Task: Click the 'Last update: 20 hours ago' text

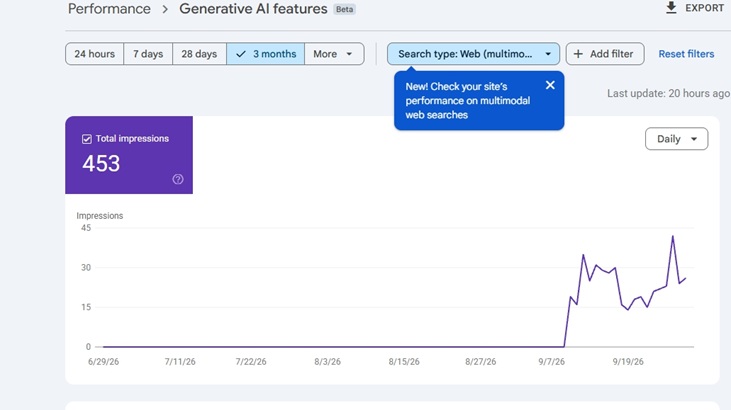Action: [x=668, y=93]
